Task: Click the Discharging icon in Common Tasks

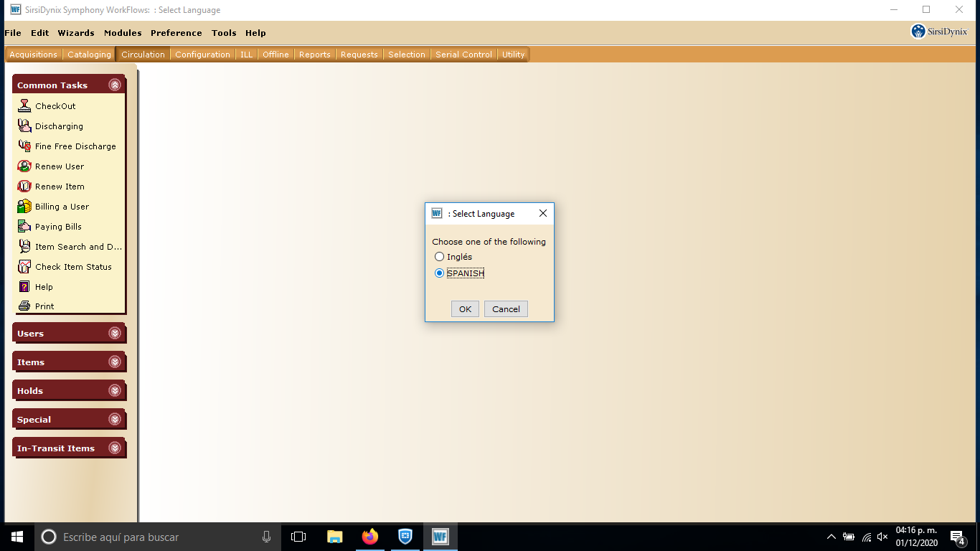Action: pyautogui.click(x=24, y=126)
